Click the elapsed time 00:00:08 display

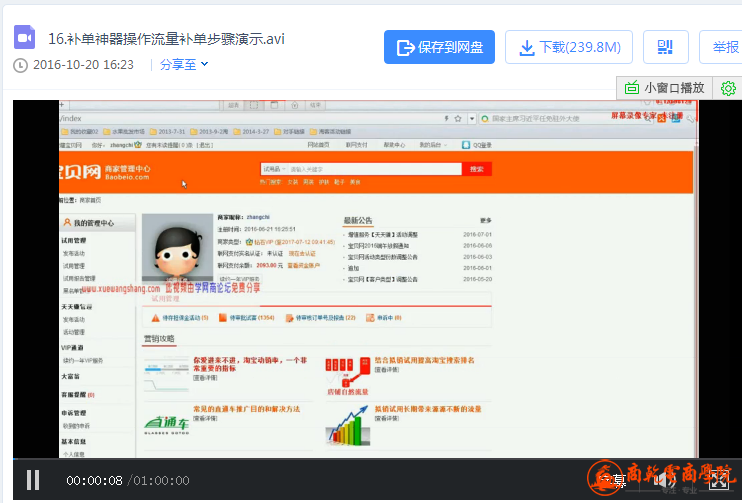[x=94, y=481]
